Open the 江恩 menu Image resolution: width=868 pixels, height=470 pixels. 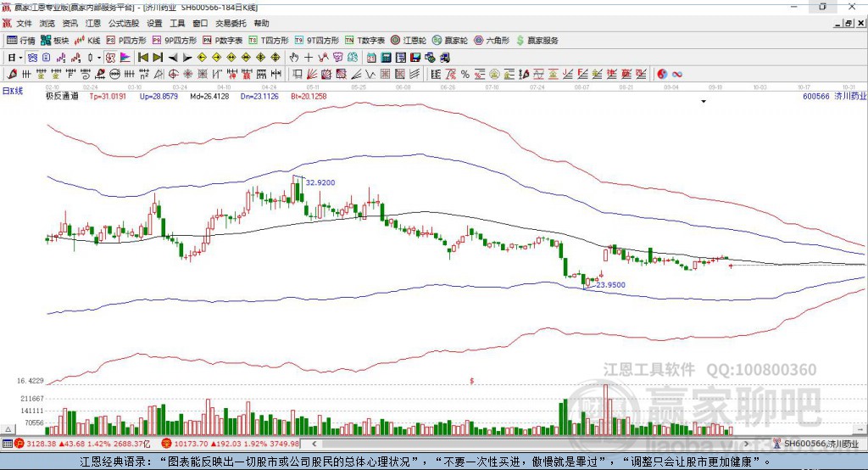(93, 23)
